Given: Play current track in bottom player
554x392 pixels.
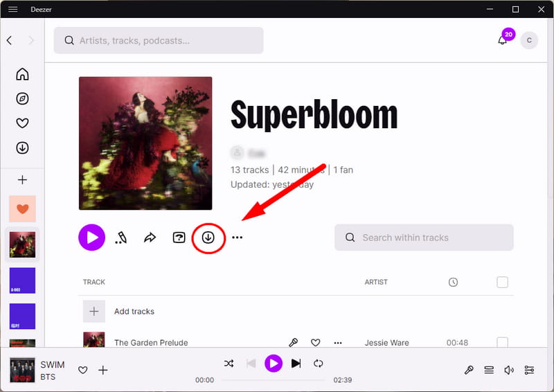Looking at the screenshot, I should pyautogui.click(x=274, y=364).
